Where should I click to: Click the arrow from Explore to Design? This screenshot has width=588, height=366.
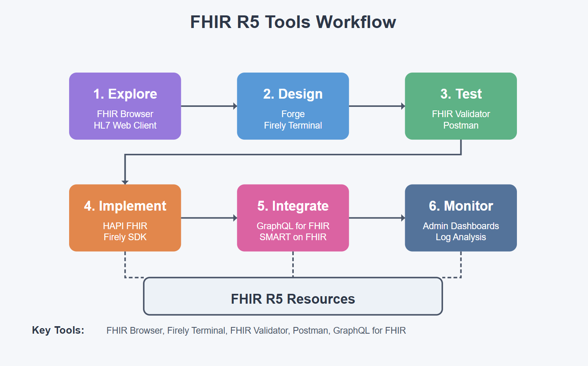click(x=209, y=106)
